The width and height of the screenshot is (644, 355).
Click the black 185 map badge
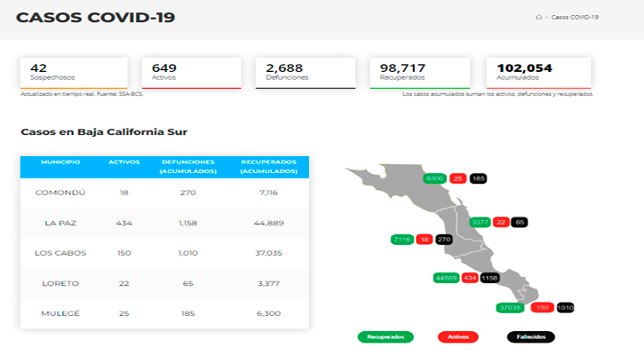(x=478, y=178)
